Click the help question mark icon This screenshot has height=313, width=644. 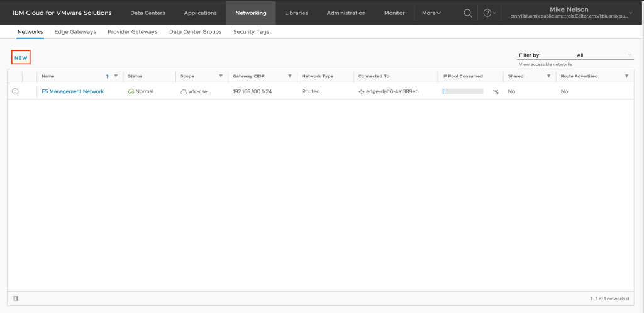[x=487, y=13]
